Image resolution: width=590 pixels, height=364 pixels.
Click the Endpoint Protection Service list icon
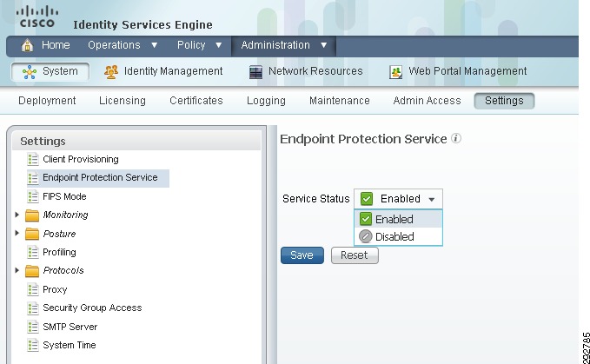[x=33, y=178]
